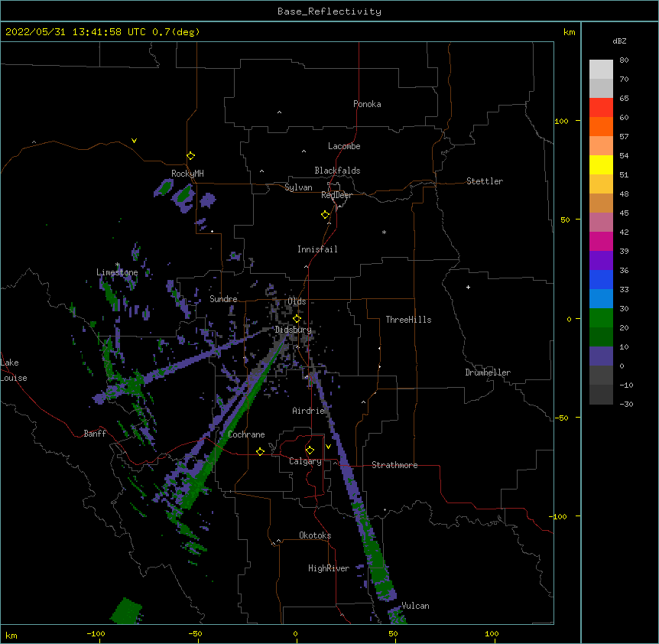The width and height of the screenshot is (659, 644).
Task: Click the Strathmore label
Action: pos(394,465)
